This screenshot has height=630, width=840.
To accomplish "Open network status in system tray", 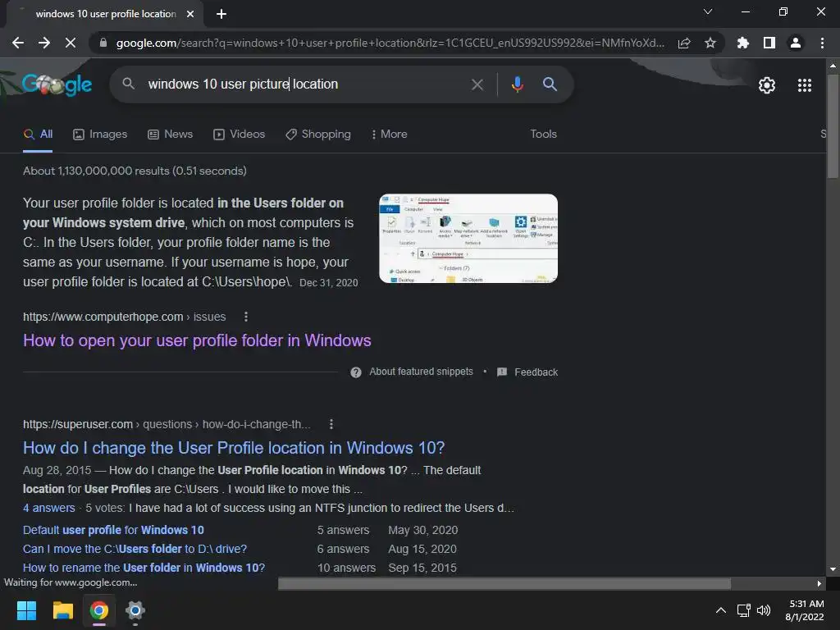I will coord(743,610).
